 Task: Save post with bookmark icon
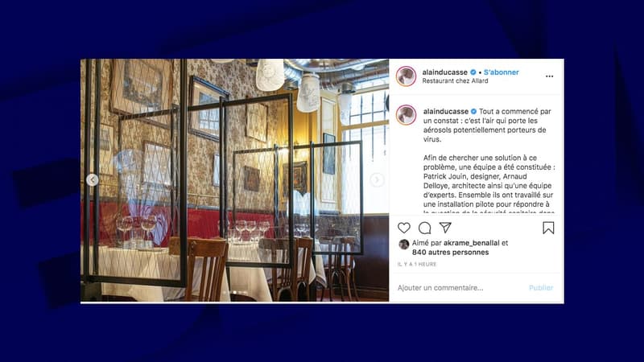(548, 228)
